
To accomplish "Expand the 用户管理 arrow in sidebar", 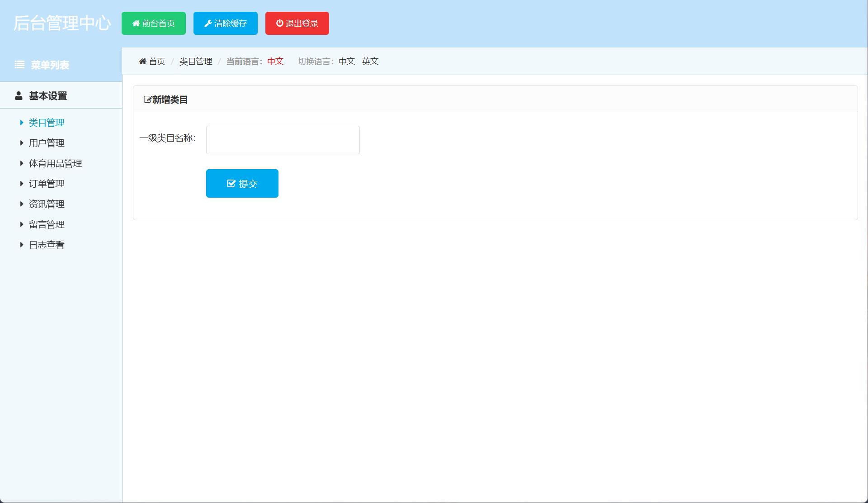I will pos(21,143).
